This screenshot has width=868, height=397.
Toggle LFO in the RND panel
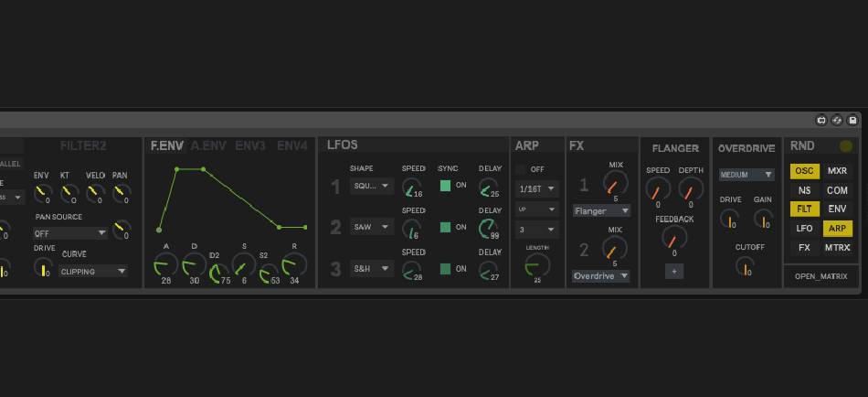(804, 229)
